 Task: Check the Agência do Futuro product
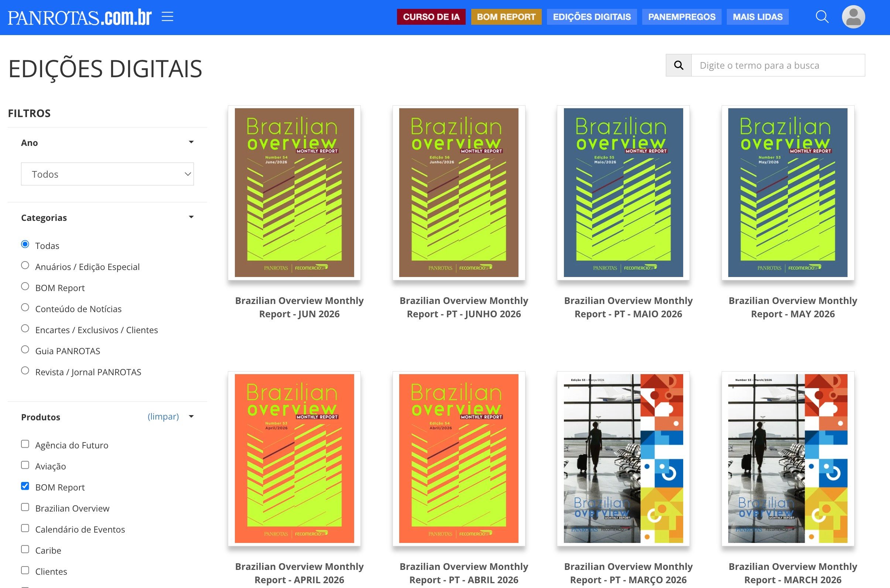point(25,444)
